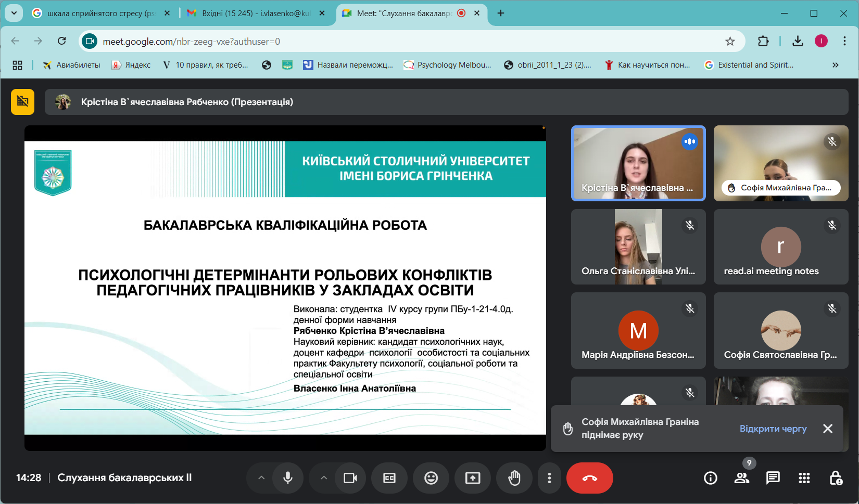Open the extensions puzzle icon
Image resolution: width=859 pixels, height=504 pixels.
[763, 41]
